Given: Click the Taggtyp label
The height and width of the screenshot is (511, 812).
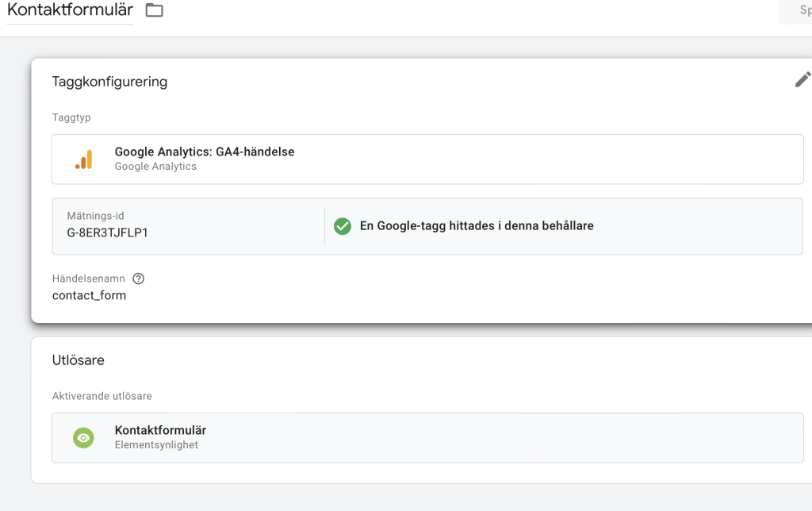Looking at the screenshot, I should point(71,117).
